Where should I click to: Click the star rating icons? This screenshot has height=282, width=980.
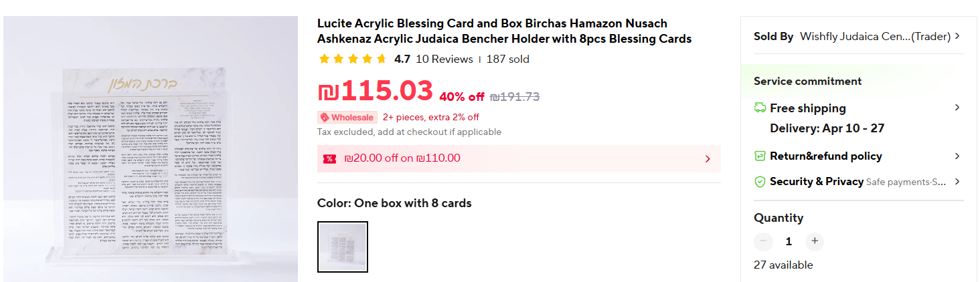point(353,59)
